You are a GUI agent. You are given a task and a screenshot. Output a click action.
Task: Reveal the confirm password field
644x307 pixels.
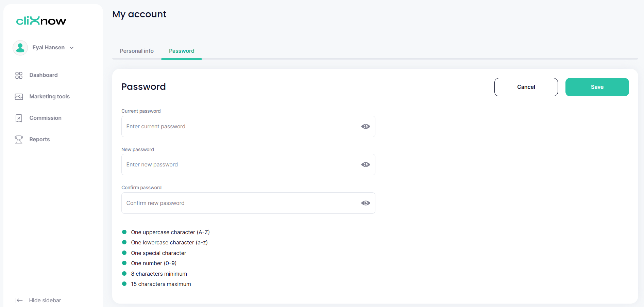tap(366, 203)
